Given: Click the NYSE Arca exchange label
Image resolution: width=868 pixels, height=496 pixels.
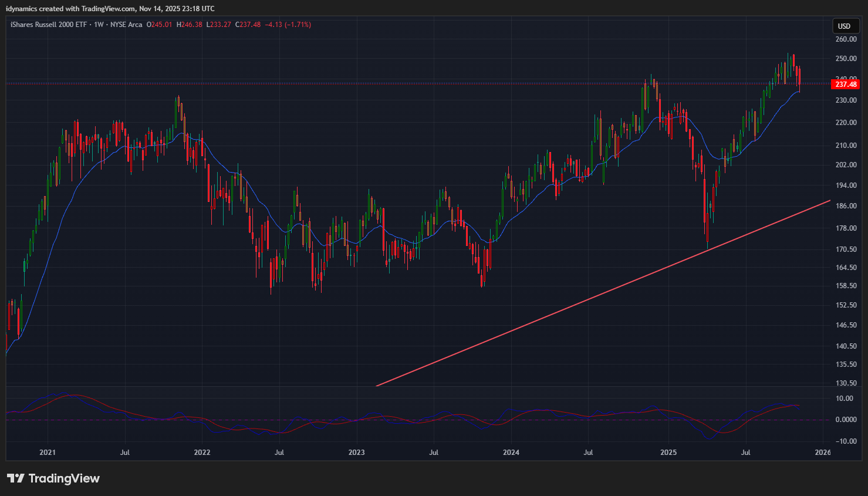Looking at the screenshot, I should [x=126, y=25].
